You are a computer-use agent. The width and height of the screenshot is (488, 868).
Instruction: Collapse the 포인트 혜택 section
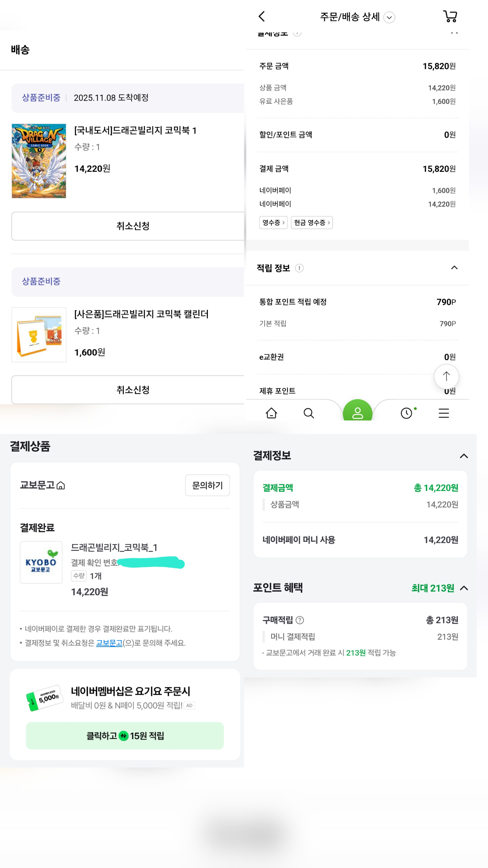pyautogui.click(x=464, y=588)
